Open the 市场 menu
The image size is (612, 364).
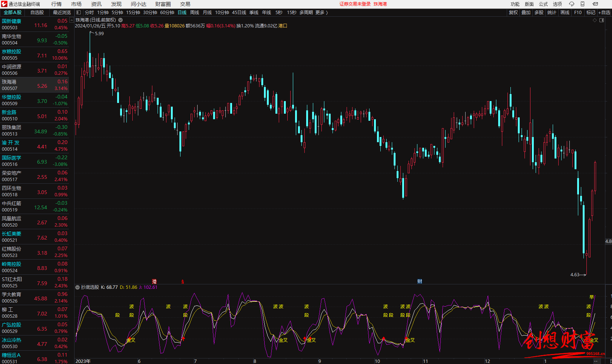point(76,4)
